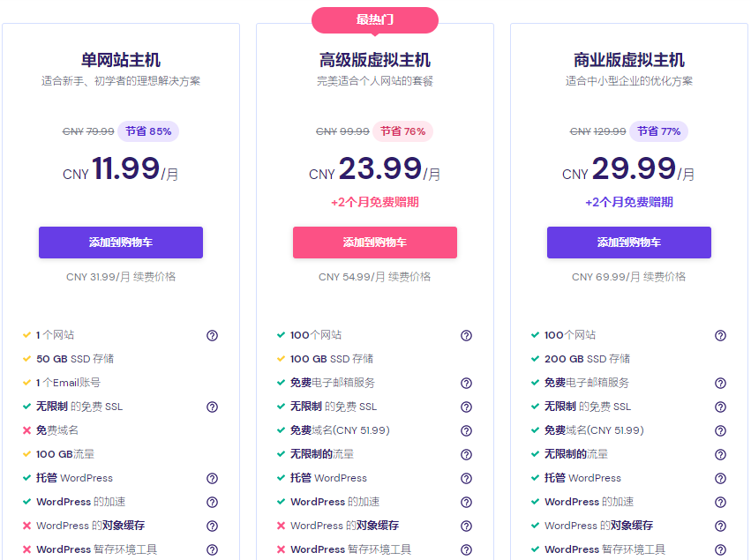
Task: Click help icon for business plan's 托管 WordPress
Action: [720, 478]
